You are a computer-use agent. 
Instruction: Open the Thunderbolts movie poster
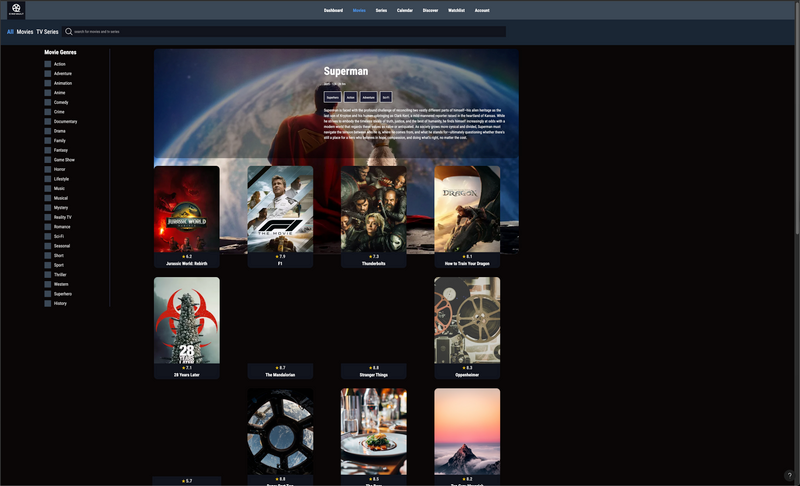(x=373, y=209)
